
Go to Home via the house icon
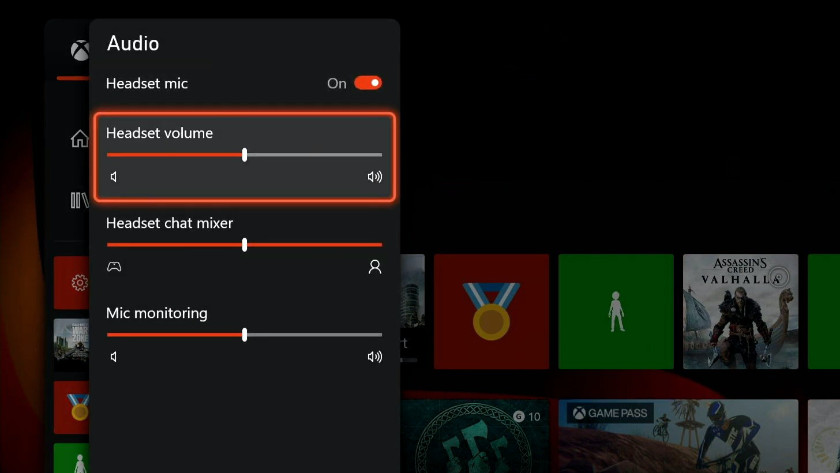[x=78, y=139]
